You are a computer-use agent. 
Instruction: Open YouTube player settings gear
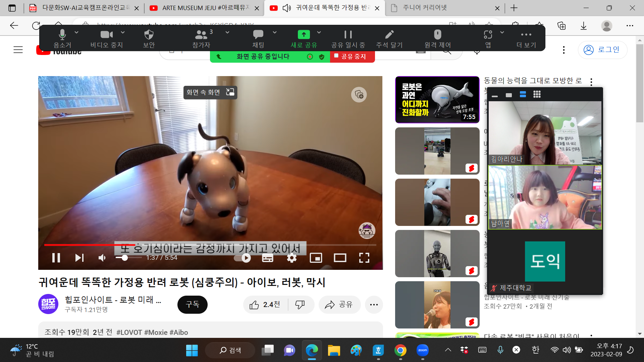291,258
